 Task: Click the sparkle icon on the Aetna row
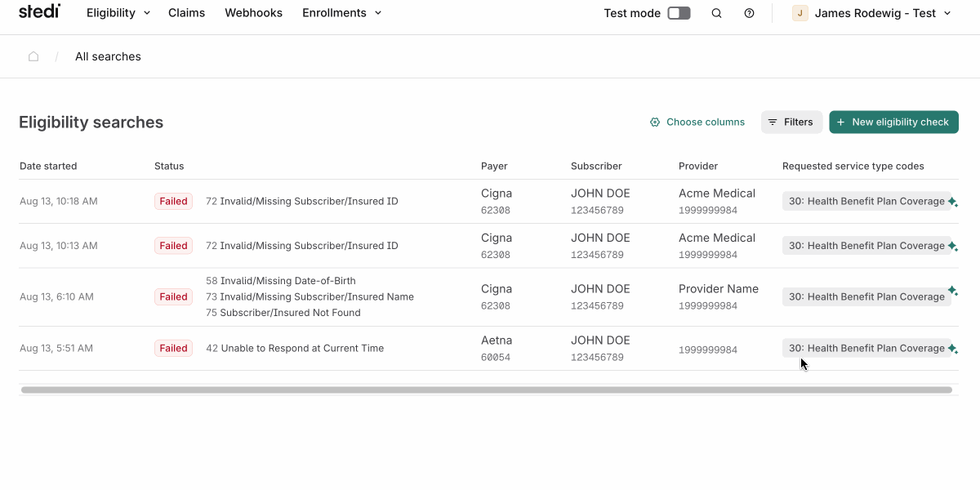954,348
